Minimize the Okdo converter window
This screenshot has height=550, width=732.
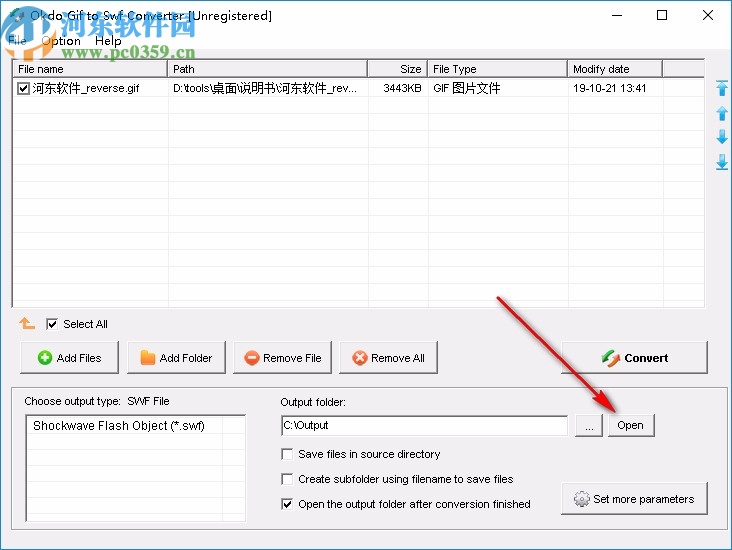617,15
